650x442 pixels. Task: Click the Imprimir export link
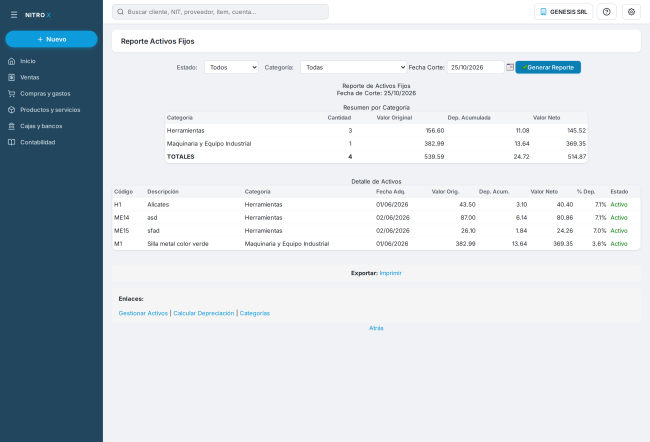pos(390,273)
